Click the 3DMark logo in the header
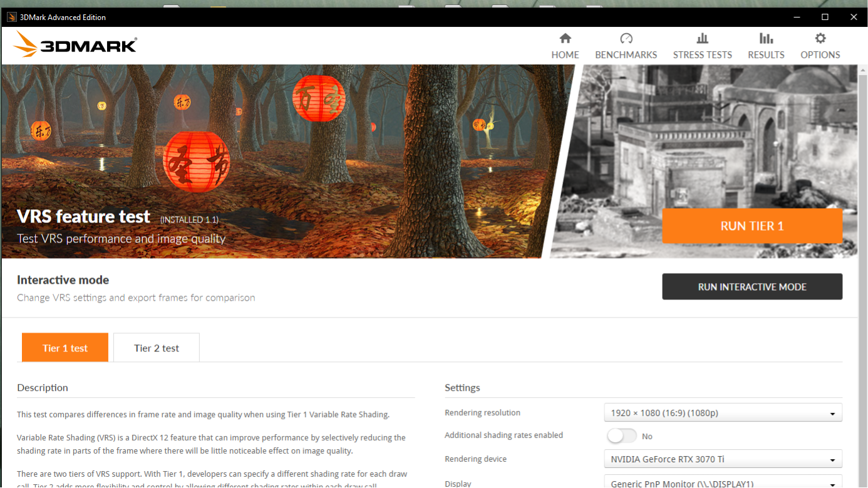 75,44
